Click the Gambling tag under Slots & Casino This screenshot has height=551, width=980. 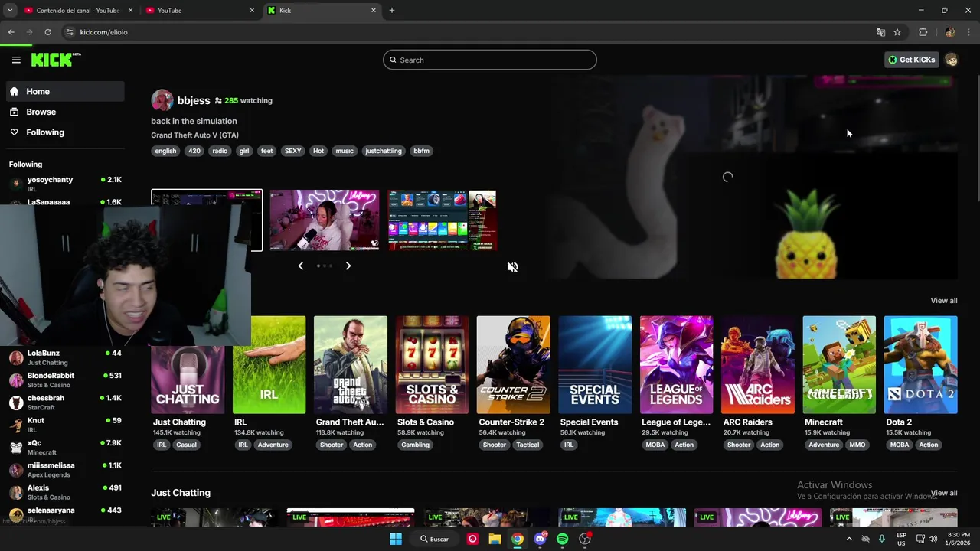point(416,445)
